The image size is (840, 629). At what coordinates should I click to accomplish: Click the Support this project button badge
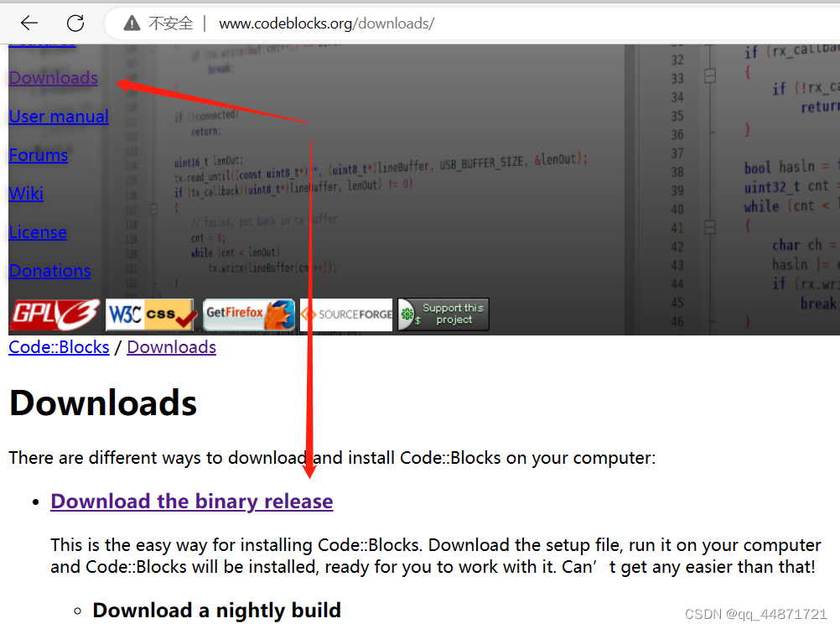[443, 314]
